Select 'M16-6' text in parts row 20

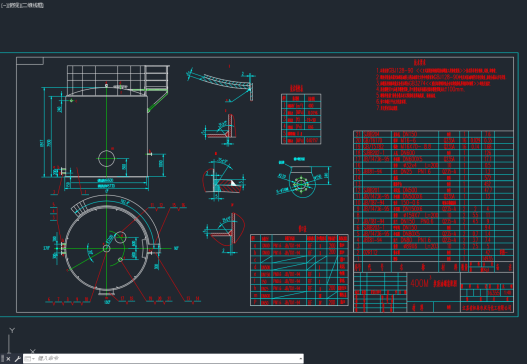(409, 140)
